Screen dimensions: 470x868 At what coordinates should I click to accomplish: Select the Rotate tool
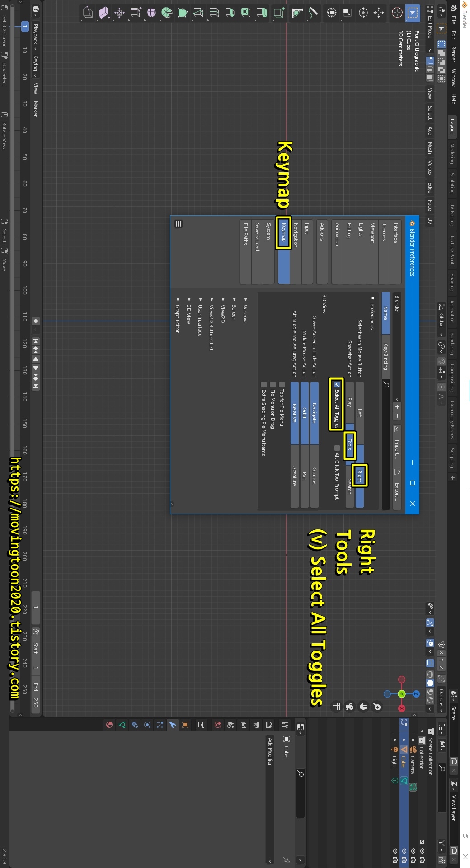click(x=363, y=13)
